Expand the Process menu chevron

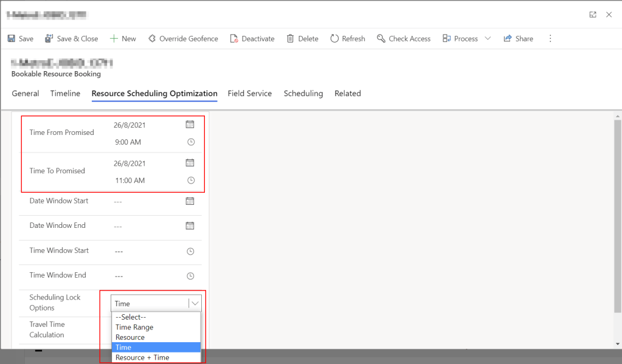[488, 38]
